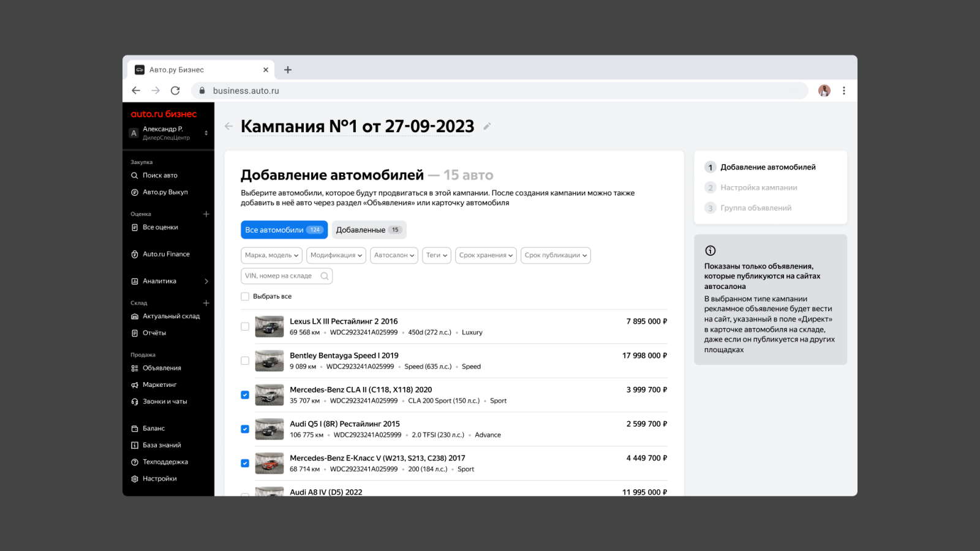Click the auto.ru бизнес logo
This screenshot has height=551, width=980.
coord(164,114)
